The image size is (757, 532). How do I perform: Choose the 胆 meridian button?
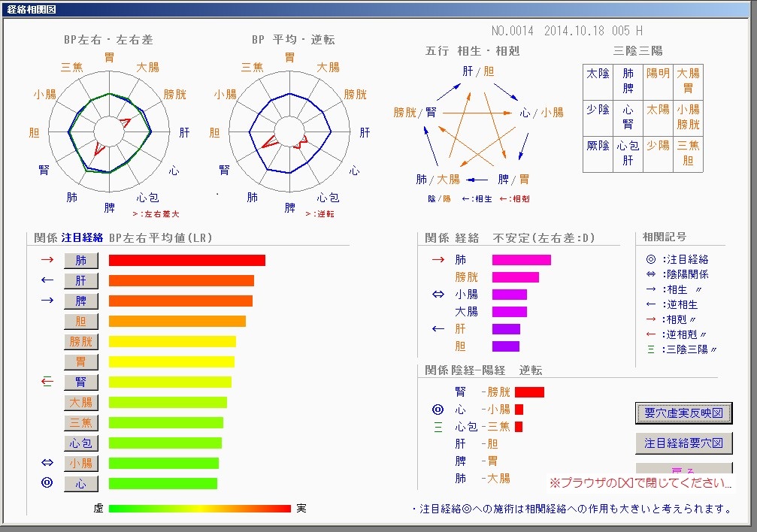(x=80, y=322)
